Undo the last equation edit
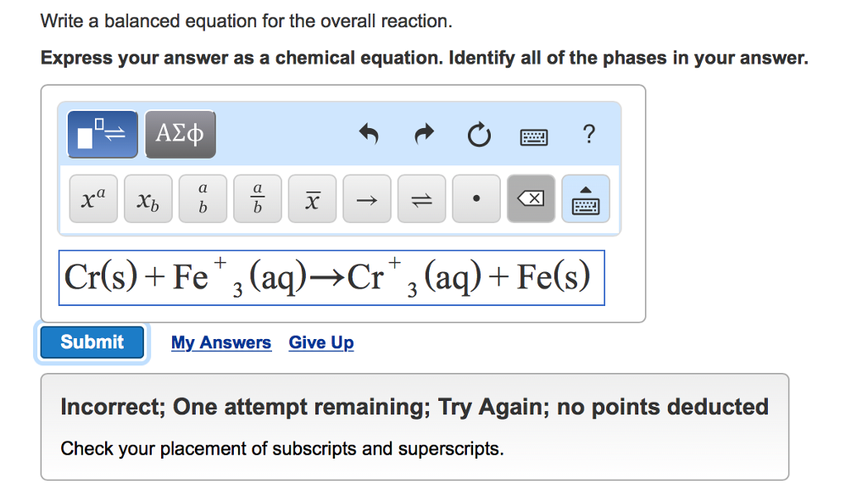The height and width of the screenshot is (501, 868). (368, 134)
